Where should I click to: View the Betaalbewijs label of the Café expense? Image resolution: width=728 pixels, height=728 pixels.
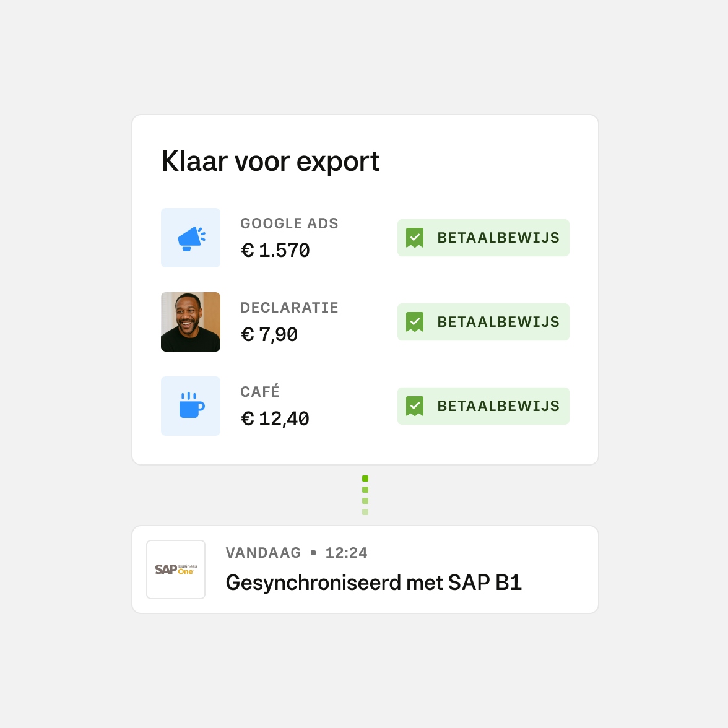498,406
